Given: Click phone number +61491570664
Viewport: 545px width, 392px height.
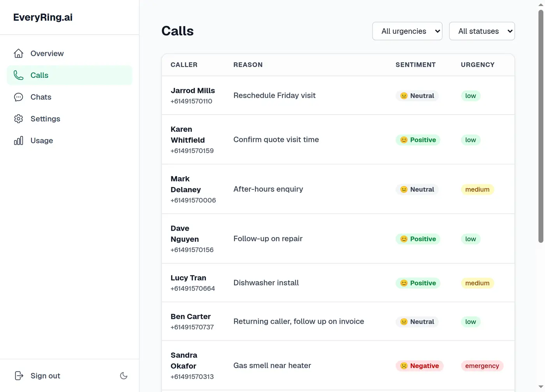Looking at the screenshot, I should point(193,289).
